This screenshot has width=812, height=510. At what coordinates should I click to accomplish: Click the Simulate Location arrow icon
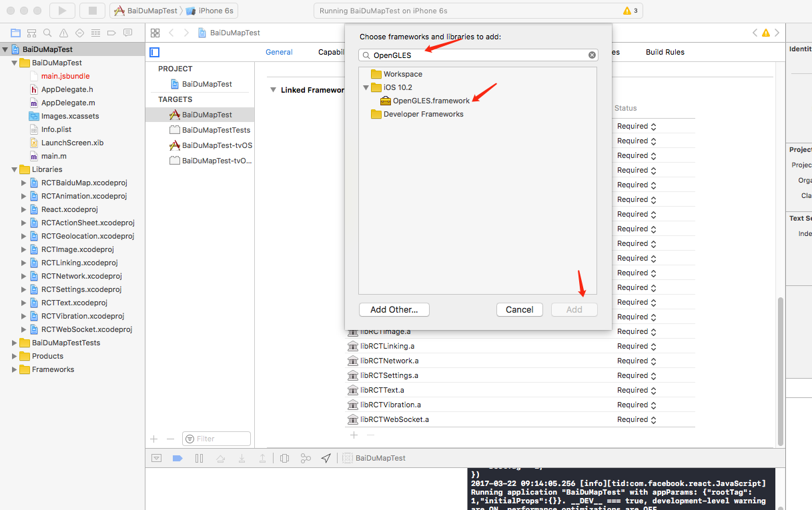point(326,458)
